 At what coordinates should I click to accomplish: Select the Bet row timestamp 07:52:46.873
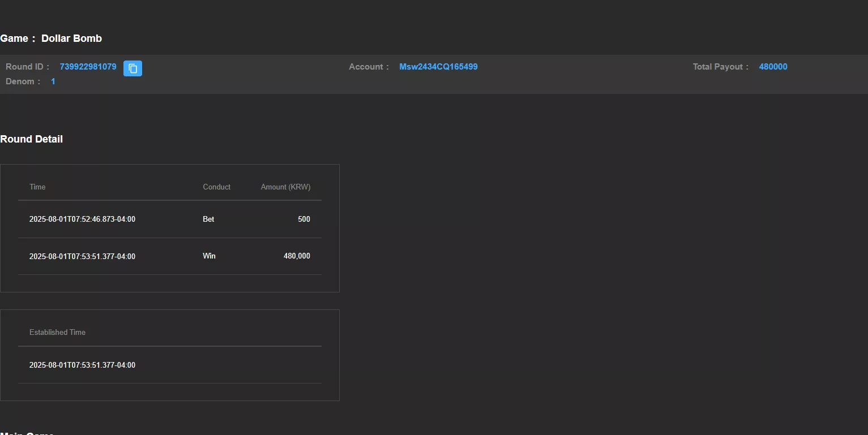[82, 219]
